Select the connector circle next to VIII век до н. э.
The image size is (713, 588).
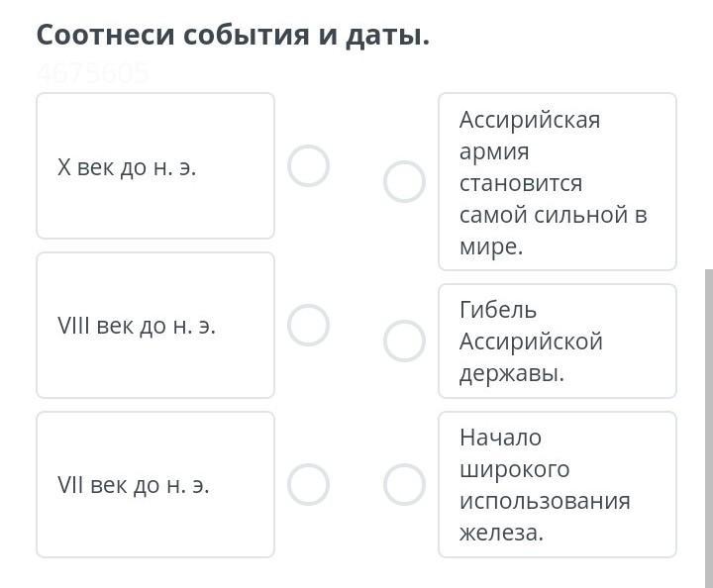pyautogui.click(x=308, y=325)
